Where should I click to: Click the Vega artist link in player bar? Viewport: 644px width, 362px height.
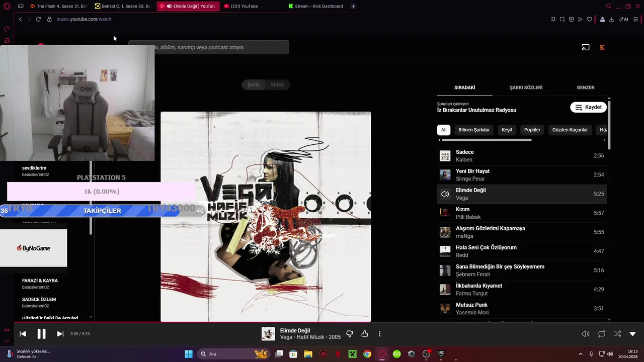[286, 337]
